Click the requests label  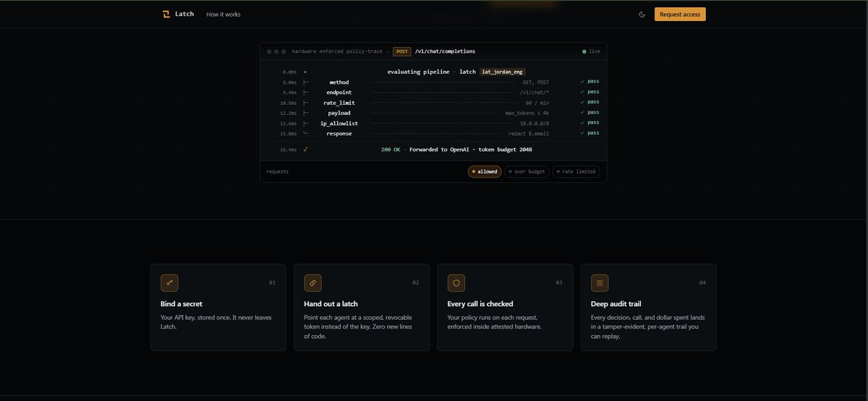click(278, 172)
